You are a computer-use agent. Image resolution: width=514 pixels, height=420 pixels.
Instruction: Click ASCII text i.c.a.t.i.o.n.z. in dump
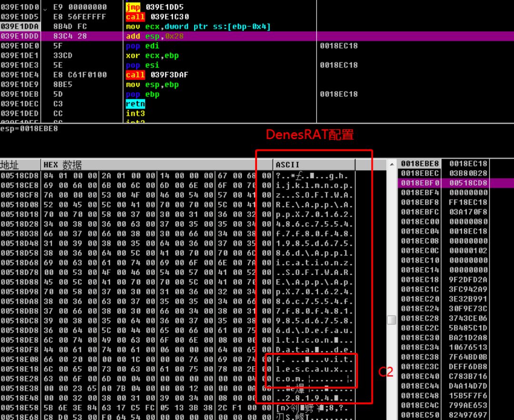click(314, 263)
